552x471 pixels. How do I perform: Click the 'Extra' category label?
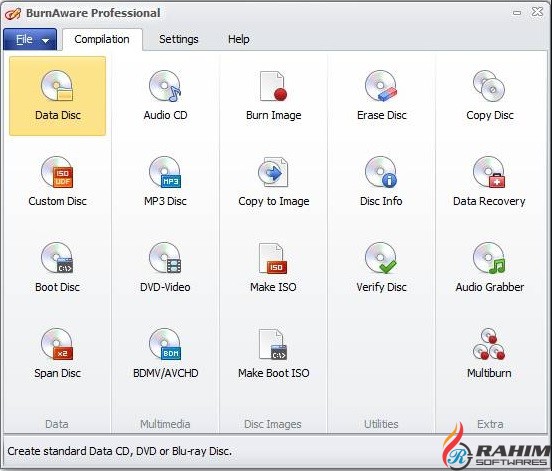pyautogui.click(x=490, y=424)
